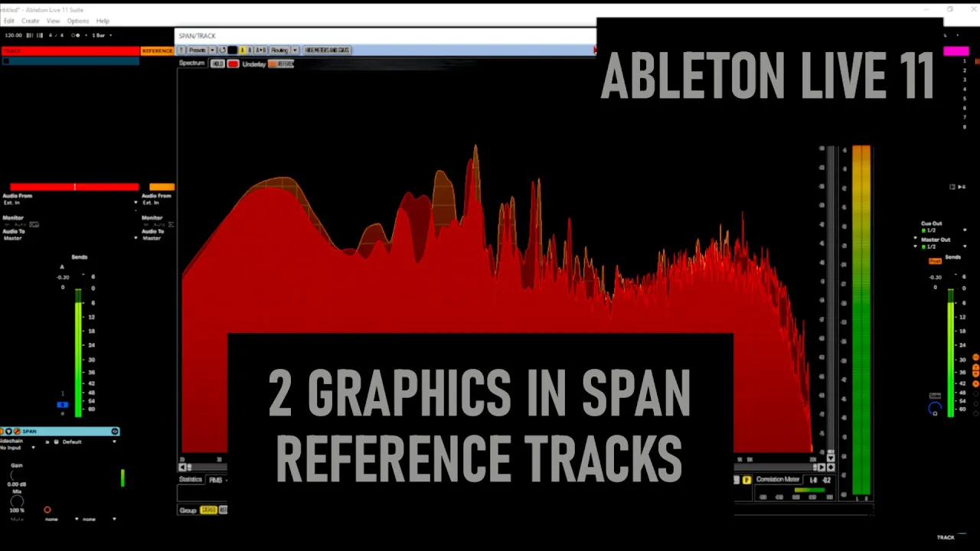Toggle the HOLD button in SPAN
The image size is (980, 551).
click(x=217, y=64)
